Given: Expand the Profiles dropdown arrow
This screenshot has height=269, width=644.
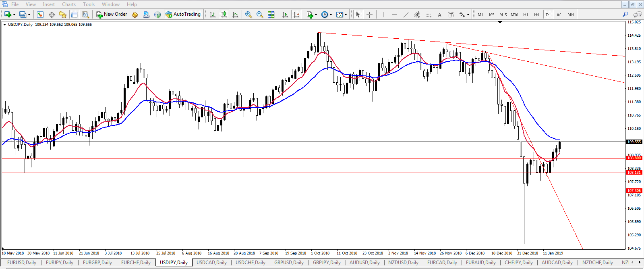Looking at the screenshot, I should (29, 15).
